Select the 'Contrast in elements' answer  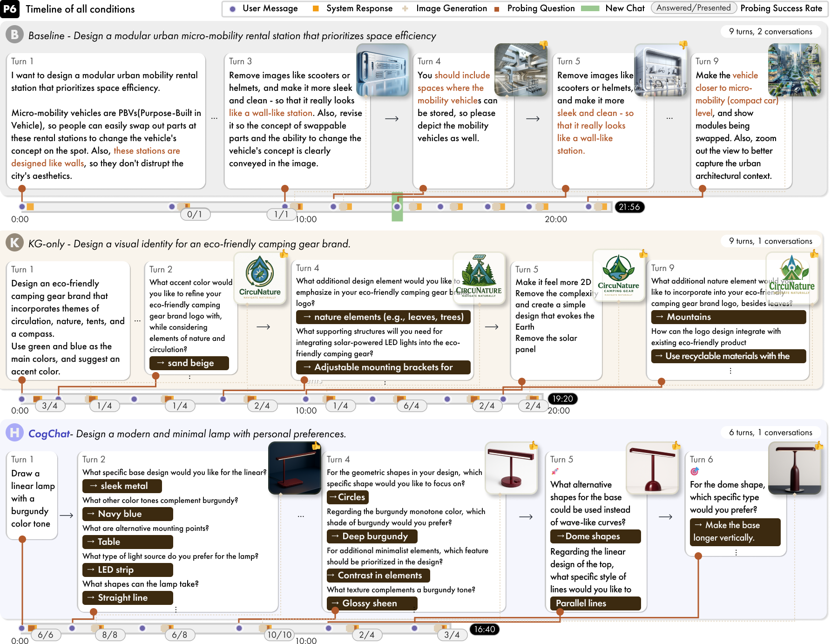coord(378,575)
